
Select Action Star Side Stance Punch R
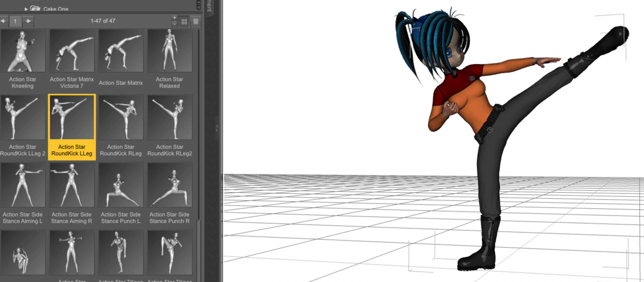click(170, 185)
